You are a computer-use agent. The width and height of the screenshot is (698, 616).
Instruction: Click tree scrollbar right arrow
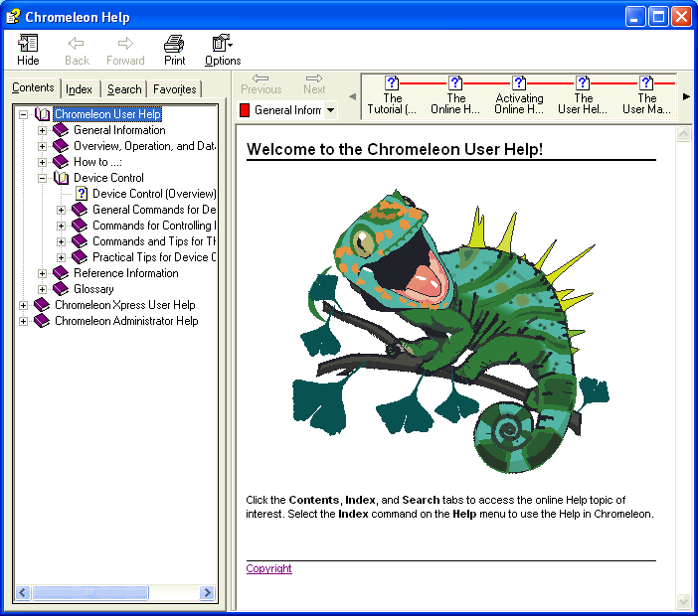coord(207,592)
